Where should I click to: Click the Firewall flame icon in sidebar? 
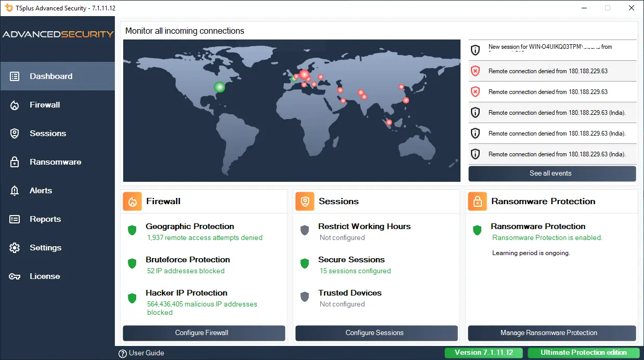click(15, 105)
